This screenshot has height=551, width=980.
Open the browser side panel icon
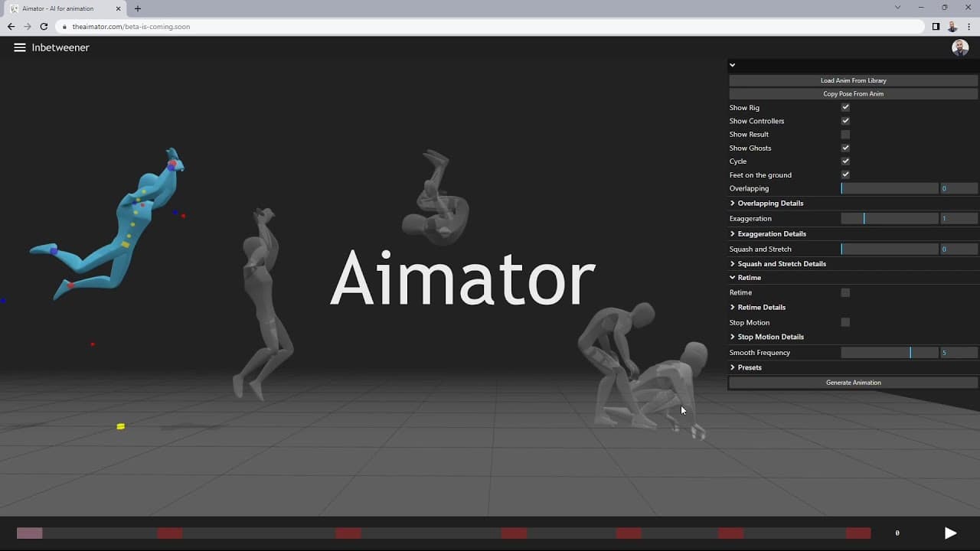(936, 26)
